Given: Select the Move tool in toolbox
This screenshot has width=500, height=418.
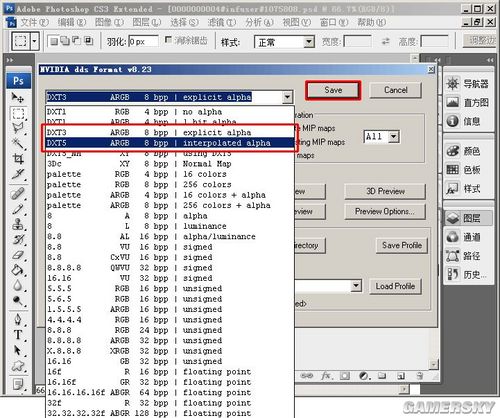Looking at the screenshot, I should coord(18,97).
